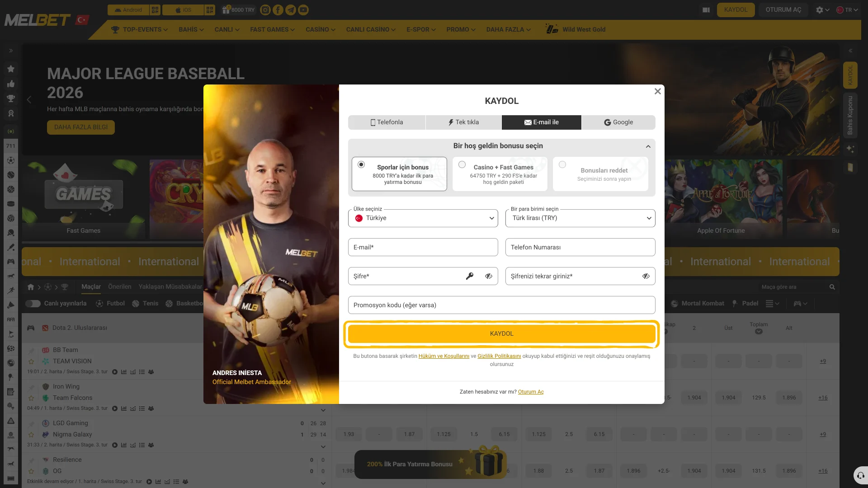Open the Önerilen matches tab

point(120,287)
